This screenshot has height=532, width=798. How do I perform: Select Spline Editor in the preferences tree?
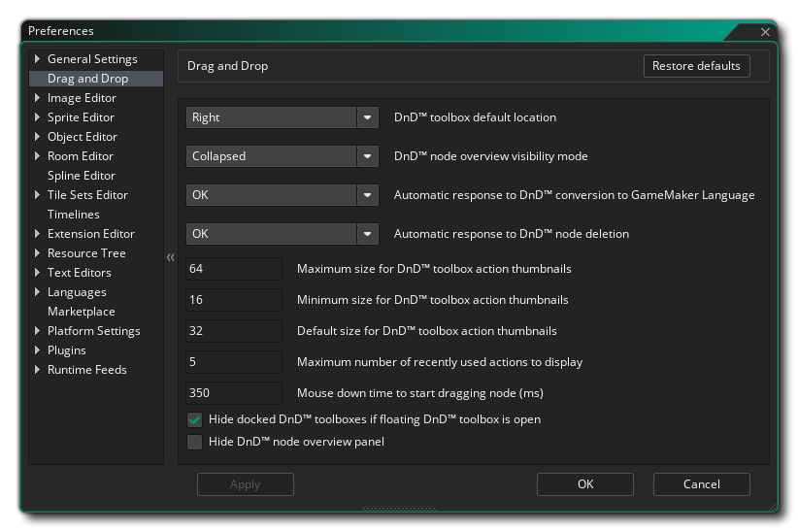pyautogui.click(x=82, y=176)
